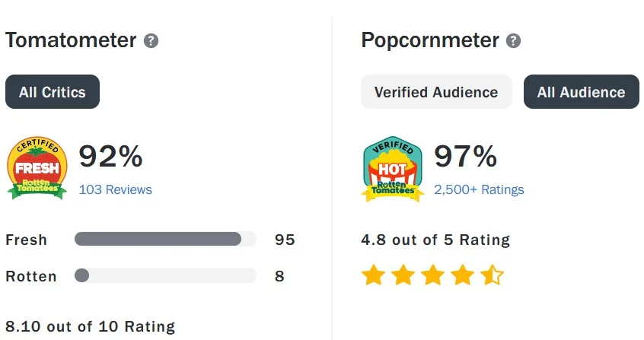Click the Verified Hot popcorn badge

tap(393, 169)
